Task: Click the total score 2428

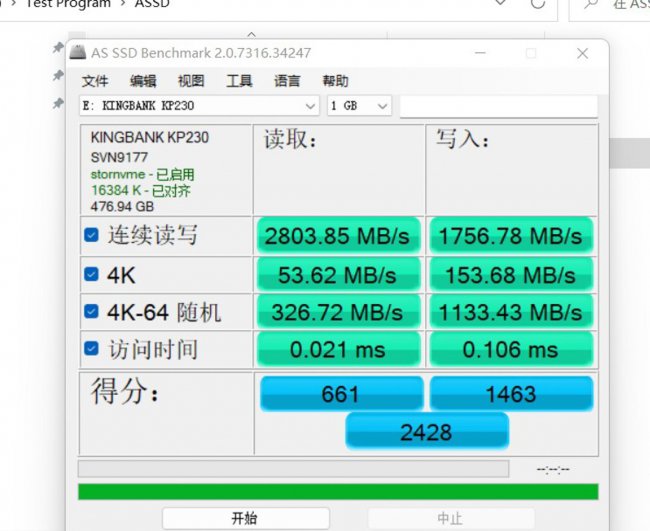Action: (x=427, y=432)
